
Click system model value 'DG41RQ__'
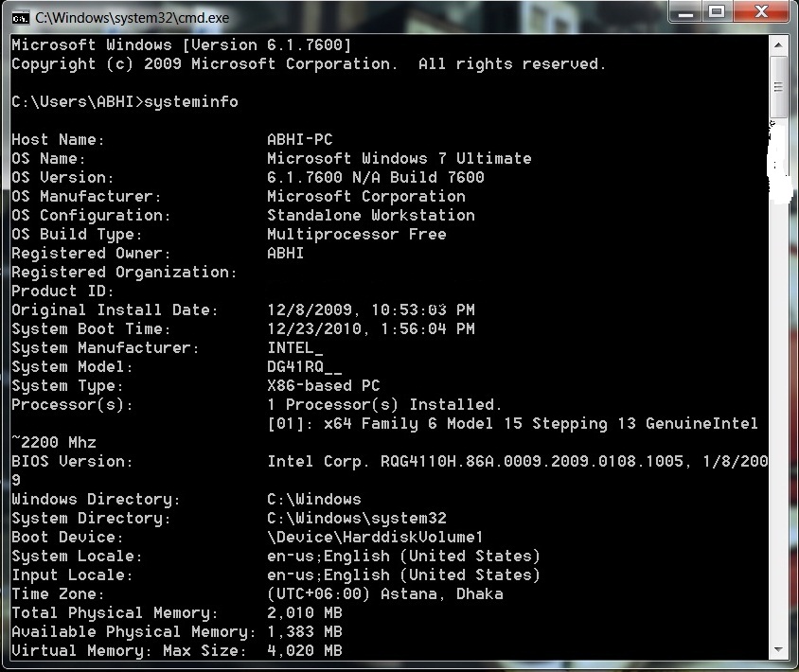pos(304,367)
